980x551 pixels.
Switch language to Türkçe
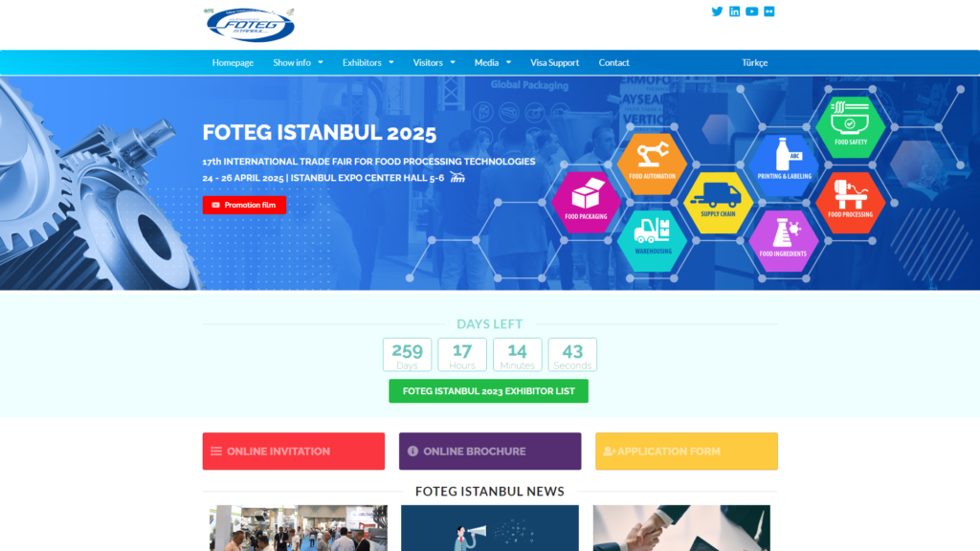click(x=754, y=62)
